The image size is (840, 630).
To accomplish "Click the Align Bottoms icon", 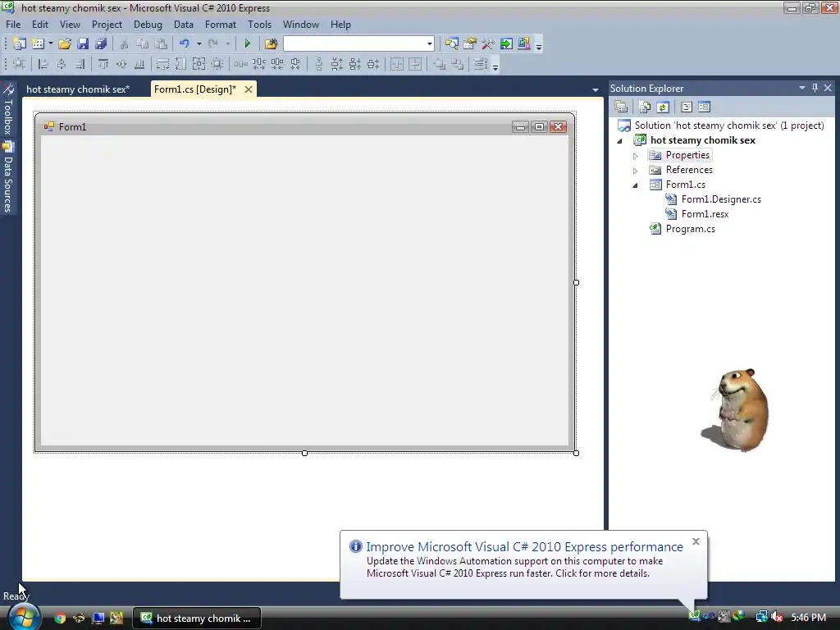I will 139,64.
